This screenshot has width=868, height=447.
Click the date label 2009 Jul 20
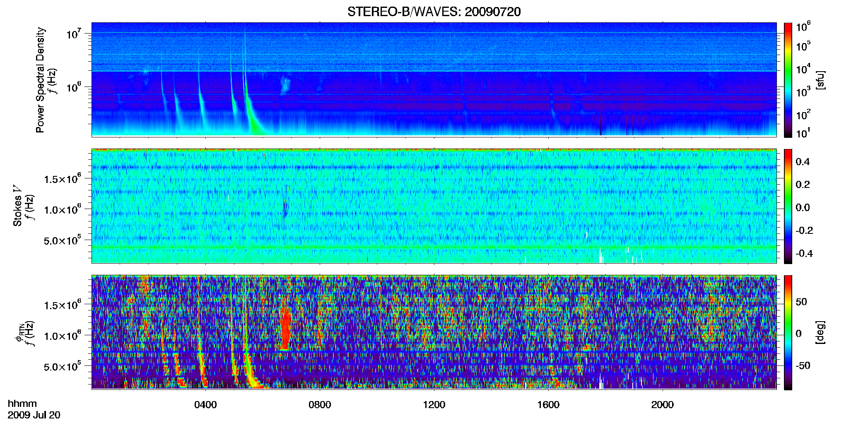click(x=34, y=415)
